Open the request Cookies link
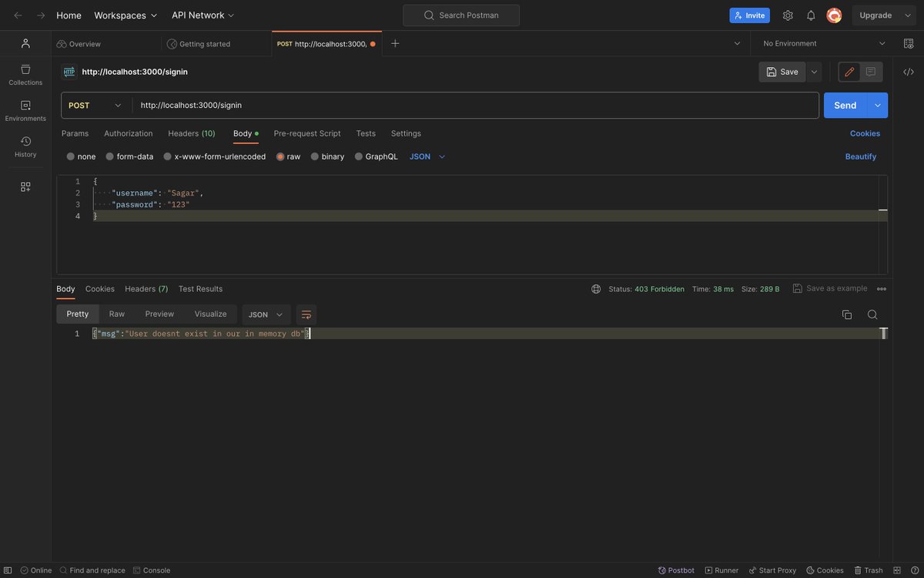The height and width of the screenshot is (578, 924). pyautogui.click(x=865, y=133)
